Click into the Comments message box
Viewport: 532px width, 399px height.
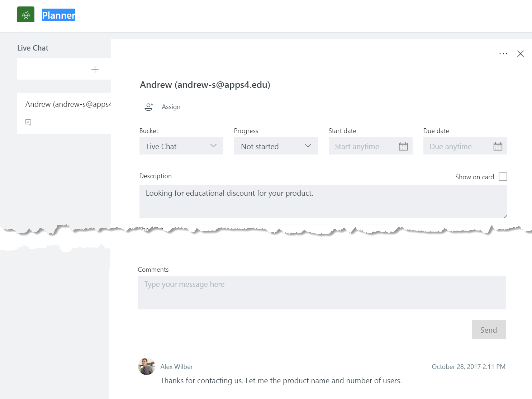[x=322, y=293]
